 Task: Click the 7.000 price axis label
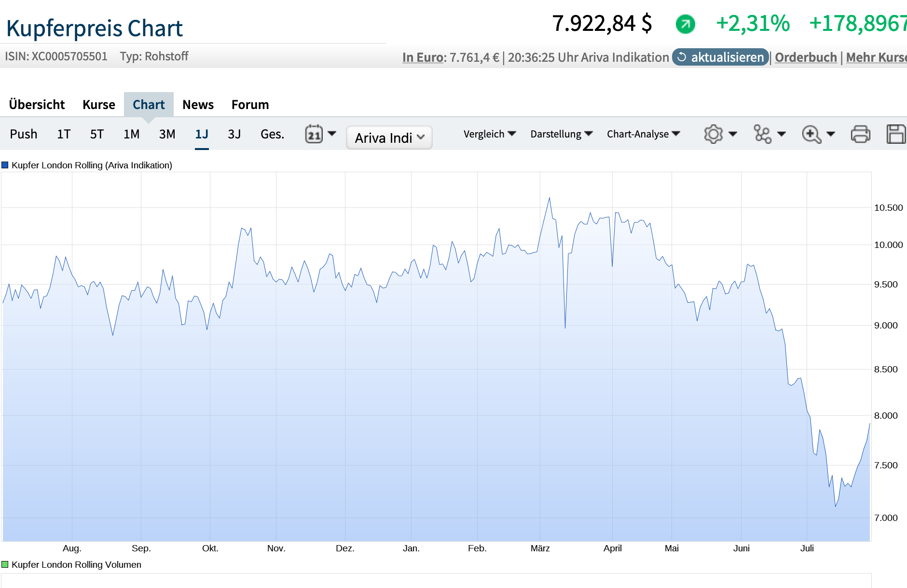(x=886, y=518)
